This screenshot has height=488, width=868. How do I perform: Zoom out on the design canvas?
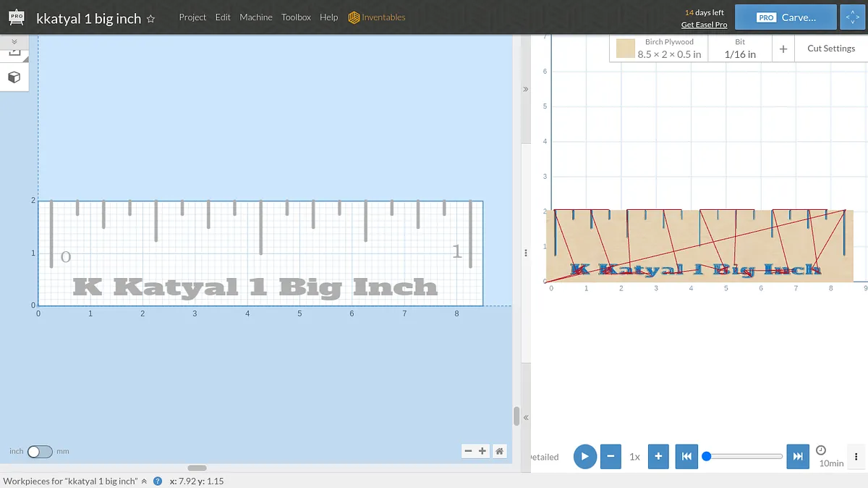[x=468, y=451]
